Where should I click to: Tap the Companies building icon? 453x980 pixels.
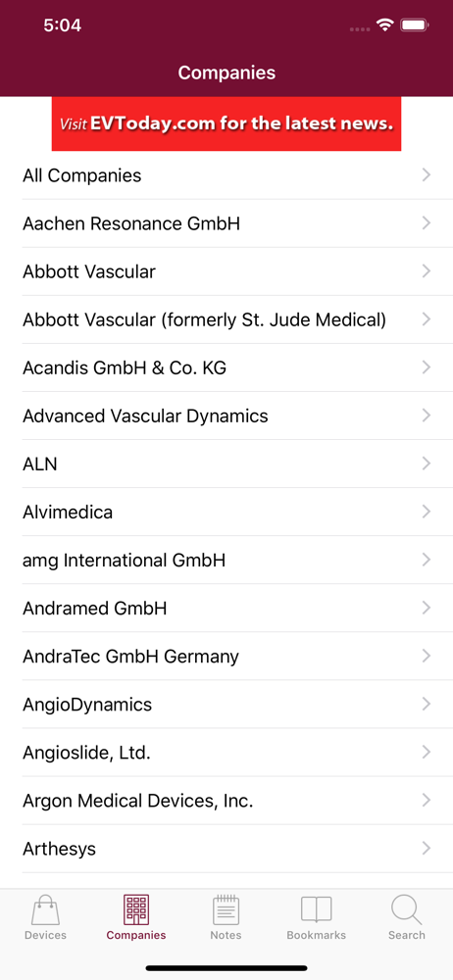[135, 910]
